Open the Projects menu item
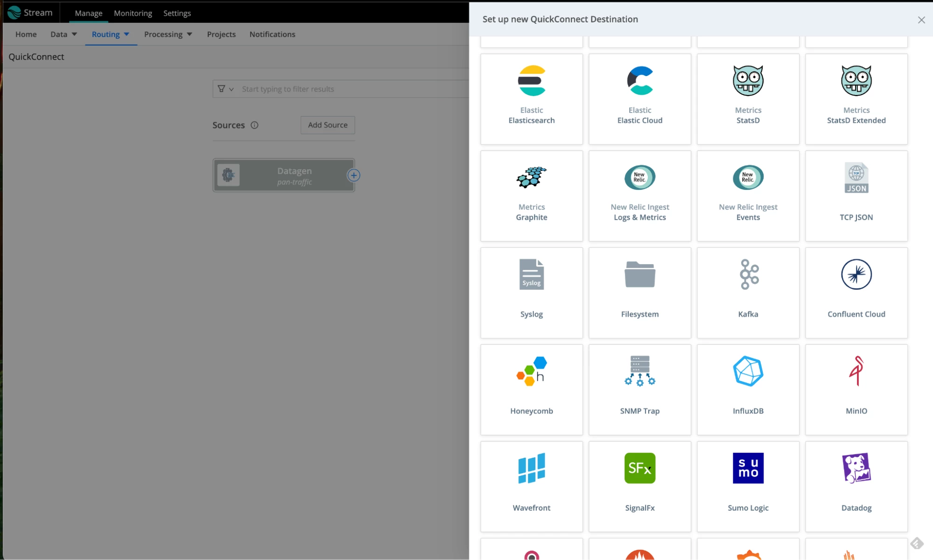This screenshot has height=560, width=933. [x=221, y=34]
